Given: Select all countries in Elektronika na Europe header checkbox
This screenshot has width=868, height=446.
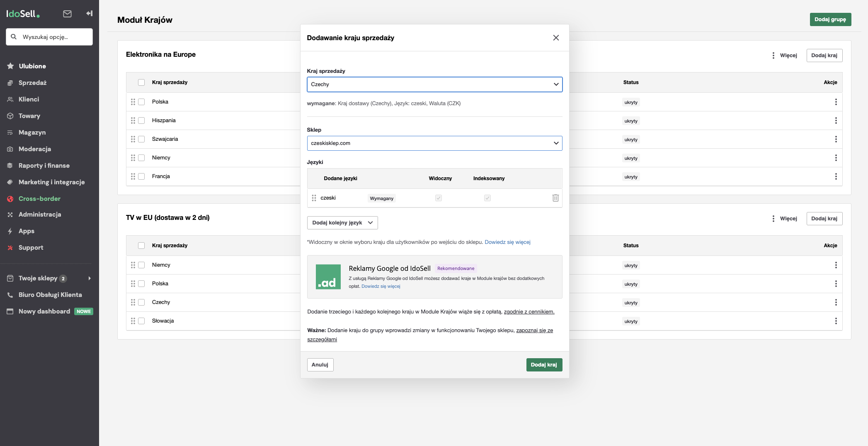Looking at the screenshot, I should (141, 82).
